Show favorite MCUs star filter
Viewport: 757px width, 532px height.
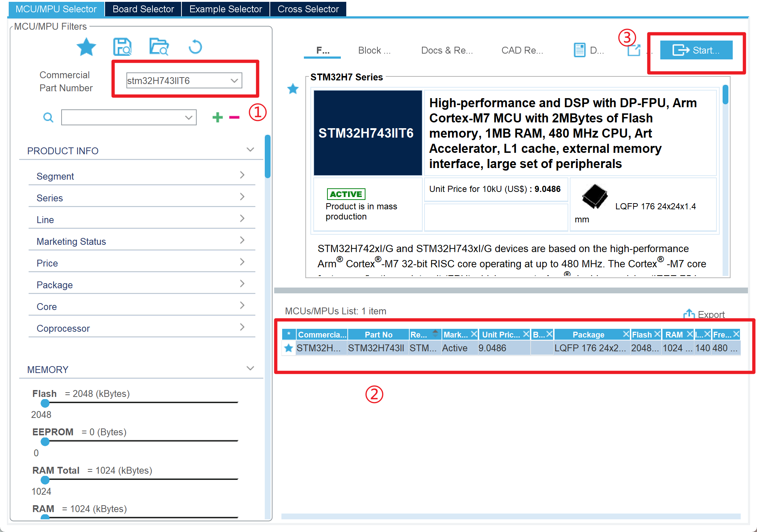pos(86,47)
